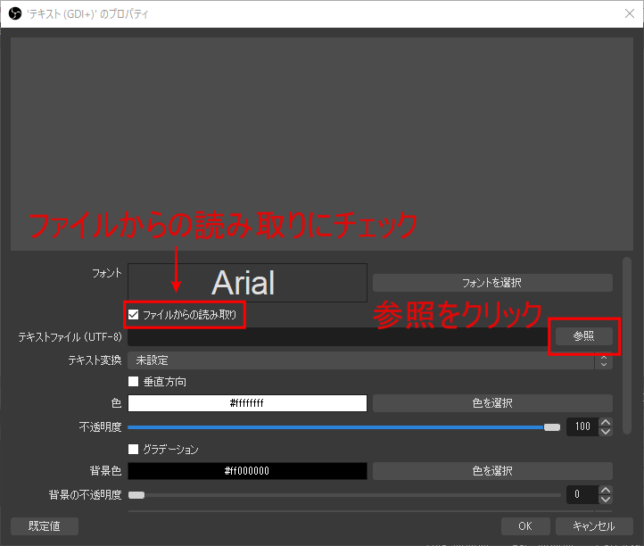644x546 pixels.
Task: Reset settings with 既定値 button
Action: 44,526
